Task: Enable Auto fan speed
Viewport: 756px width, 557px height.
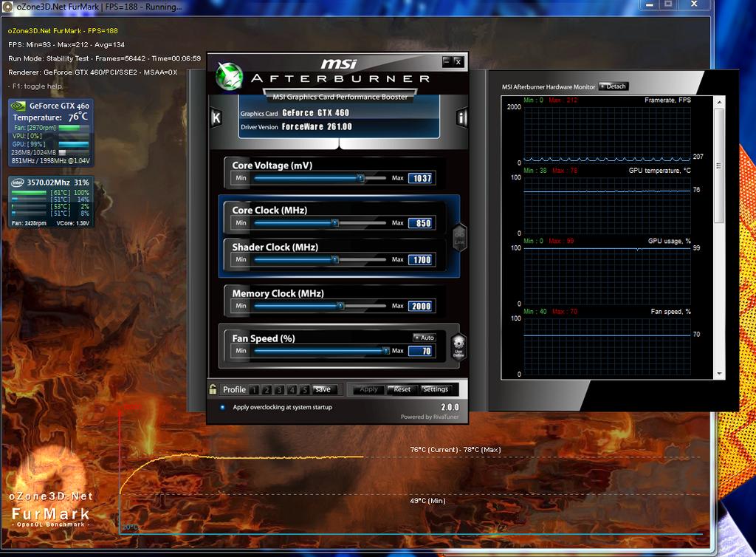Action: pos(425,338)
